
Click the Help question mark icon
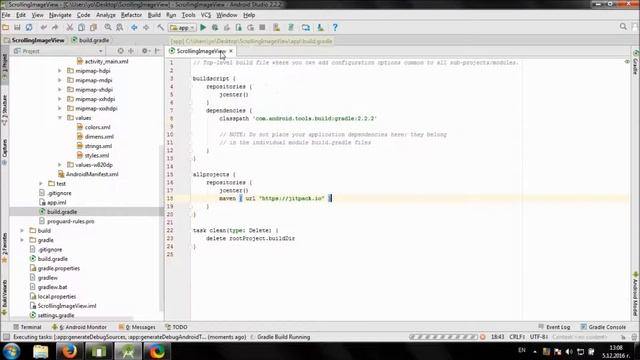[x=335, y=27]
